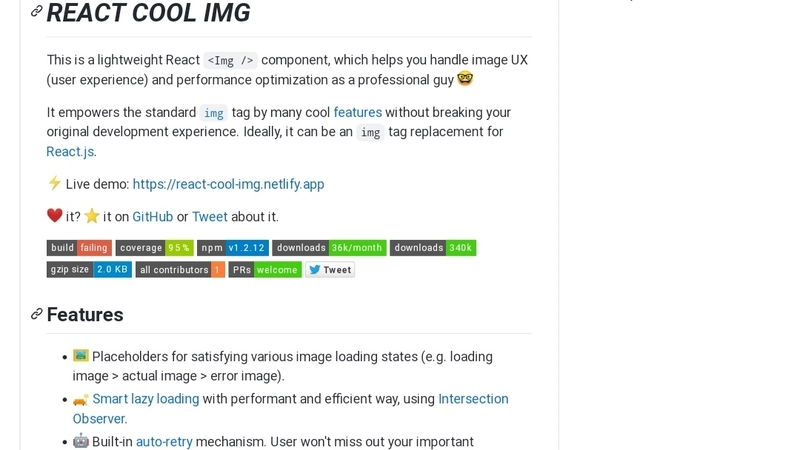Image resolution: width=800 pixels, height=450 pixels.
Task: Open the React.js link
Action: coord(71,152)
